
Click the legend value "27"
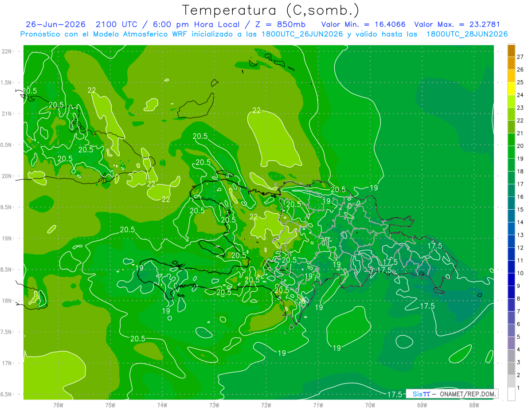[520, 57]
